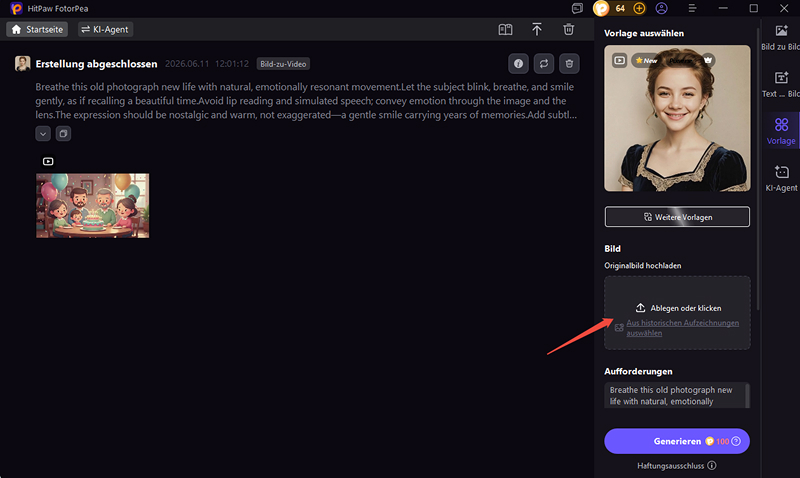Click the Vorlage auswählen heading
The width and height of the screenshot is (800, 478).
(644, 33)
